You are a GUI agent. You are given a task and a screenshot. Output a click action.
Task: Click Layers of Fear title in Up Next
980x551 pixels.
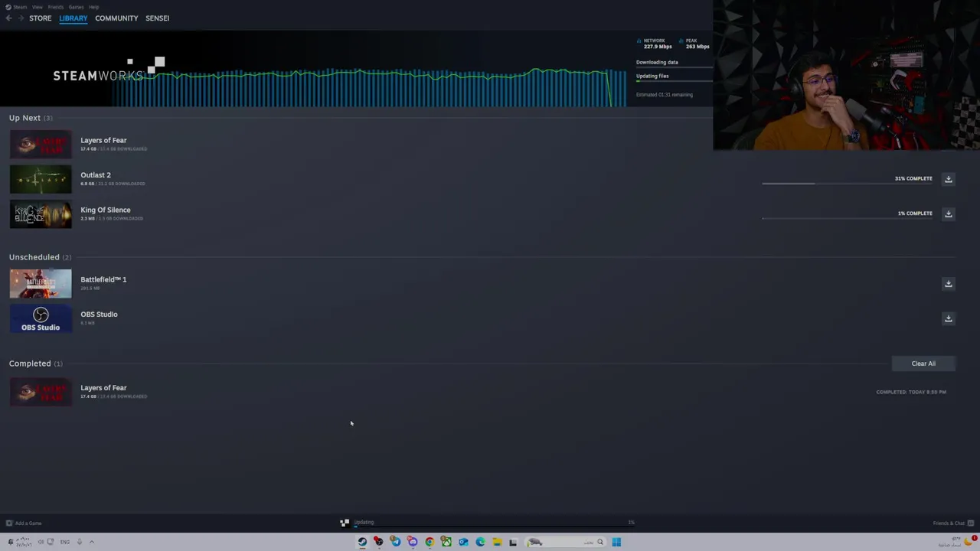coord(103,141)
